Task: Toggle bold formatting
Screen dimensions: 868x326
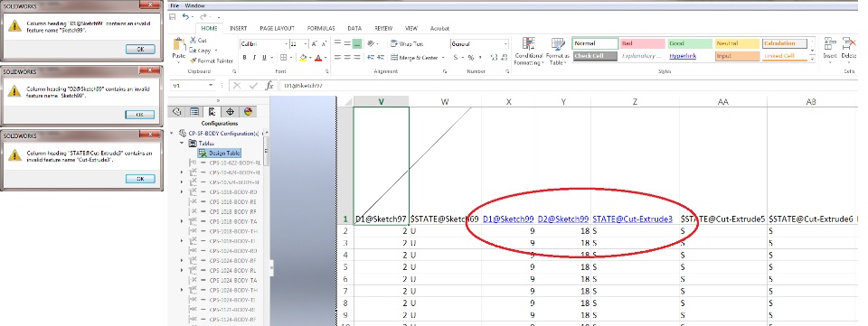Action: pos(245,58)
